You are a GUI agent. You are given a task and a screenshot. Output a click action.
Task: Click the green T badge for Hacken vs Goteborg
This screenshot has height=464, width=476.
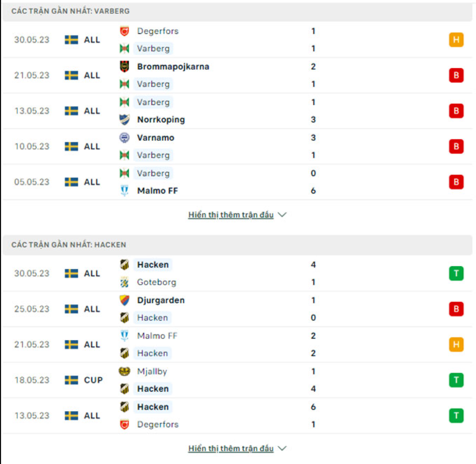(456, 273)
